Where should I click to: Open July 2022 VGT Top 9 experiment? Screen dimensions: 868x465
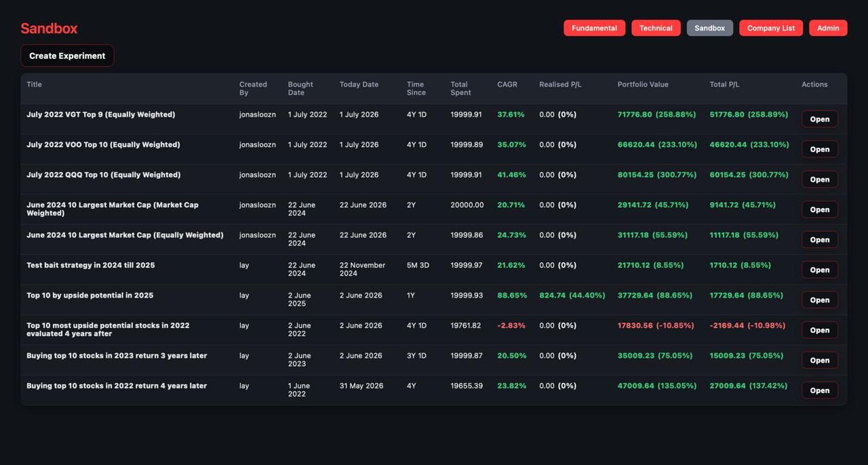tap(819, 119)
